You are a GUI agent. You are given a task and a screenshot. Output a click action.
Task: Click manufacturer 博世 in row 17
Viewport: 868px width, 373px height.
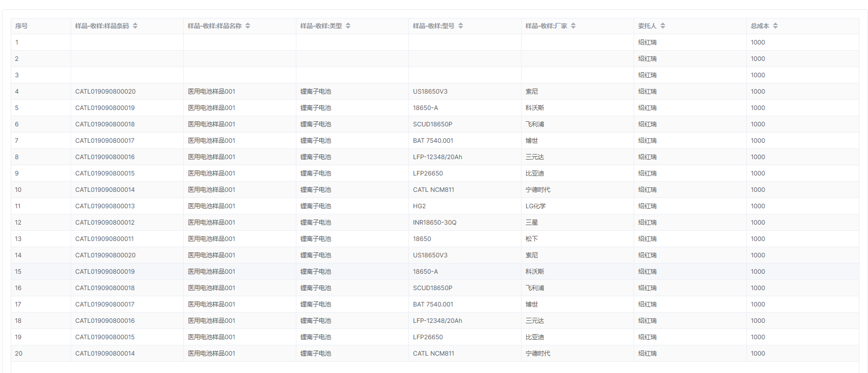(x=532, y=304)
